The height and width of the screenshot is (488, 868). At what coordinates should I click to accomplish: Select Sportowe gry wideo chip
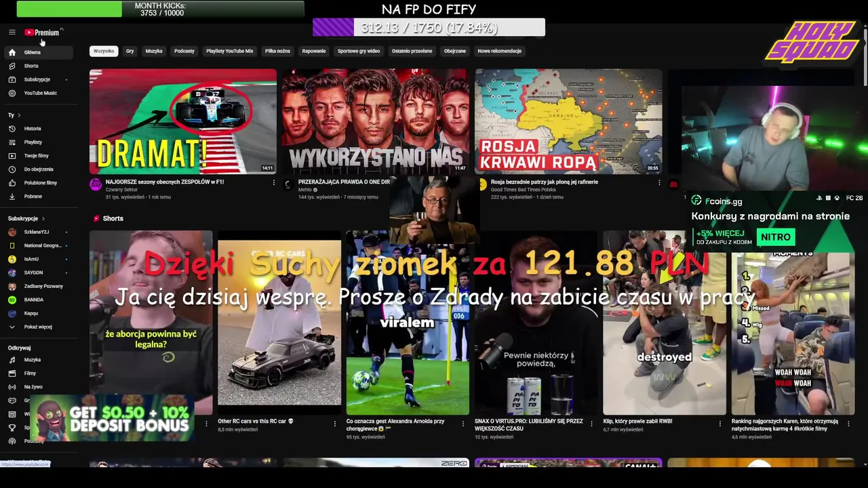(359, 51)
